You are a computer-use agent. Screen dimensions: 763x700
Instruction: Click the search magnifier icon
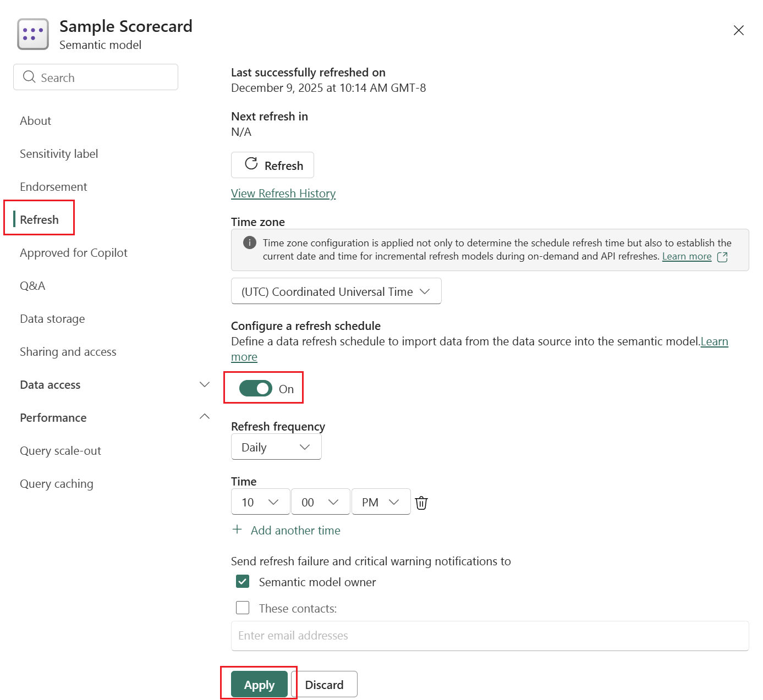(29, 77)
